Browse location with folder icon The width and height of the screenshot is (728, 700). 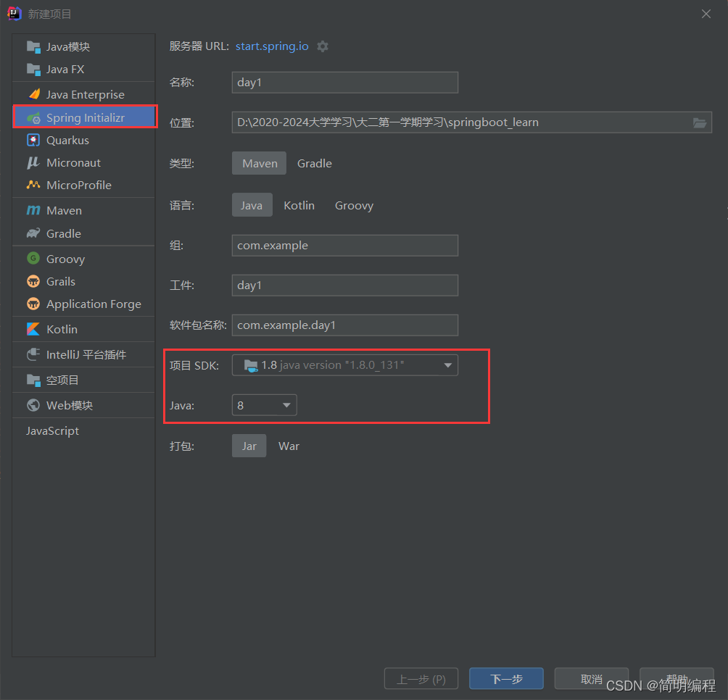[x=700, y=123]
